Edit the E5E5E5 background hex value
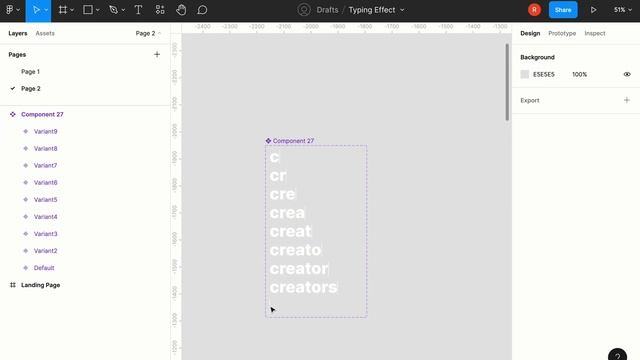 point(544,74)
